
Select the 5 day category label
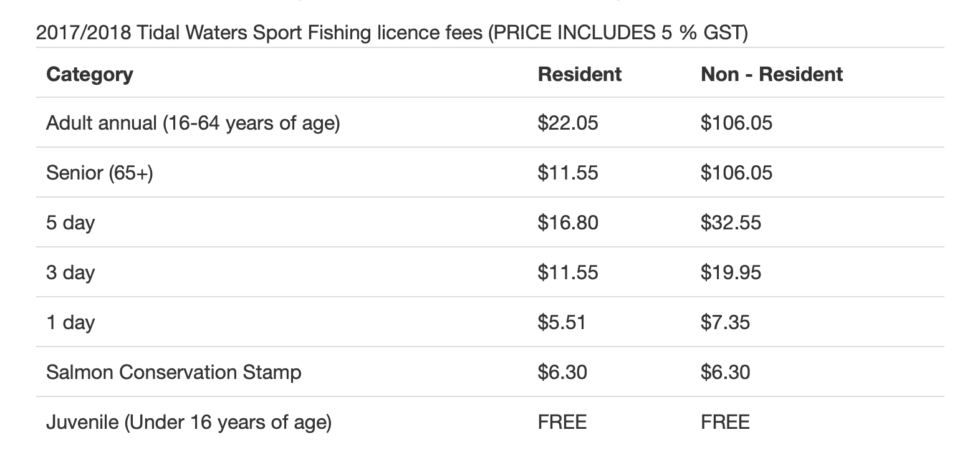coord(70,223)
